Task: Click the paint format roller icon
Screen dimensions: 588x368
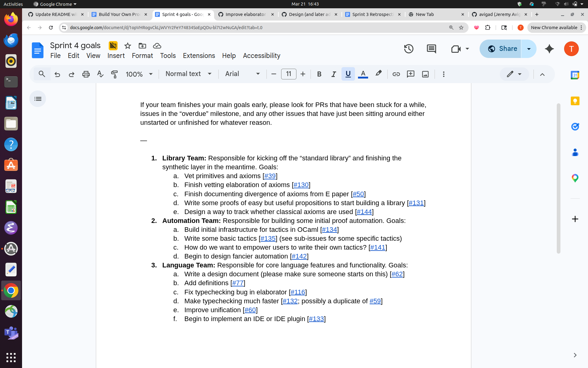Action: [x=114, y=74]
